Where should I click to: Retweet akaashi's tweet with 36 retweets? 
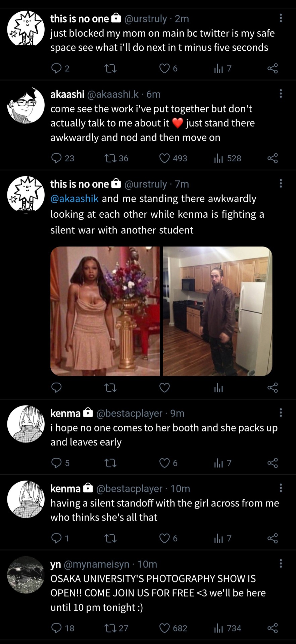pyautogui.click(x=110, y=158)
